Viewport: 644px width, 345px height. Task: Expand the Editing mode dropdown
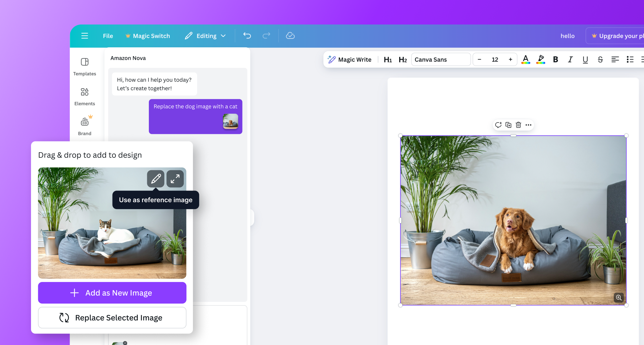coord(205,36)
